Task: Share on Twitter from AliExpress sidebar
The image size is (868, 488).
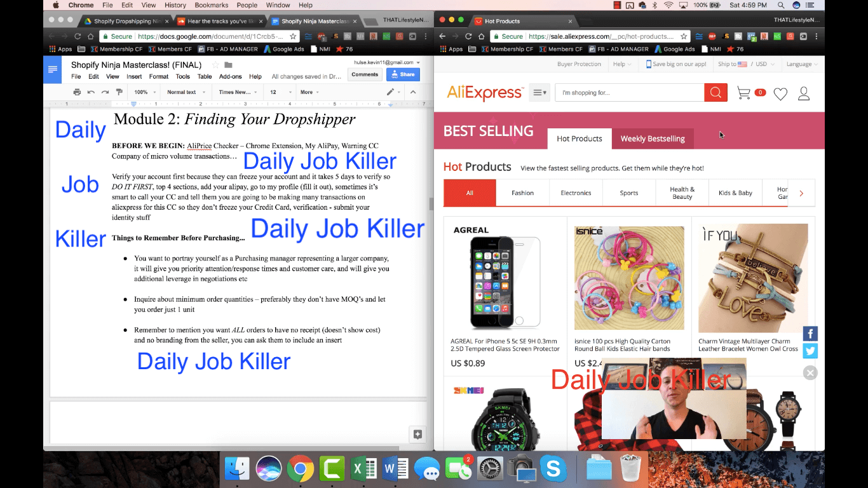Action: click(x=810, y=351)
